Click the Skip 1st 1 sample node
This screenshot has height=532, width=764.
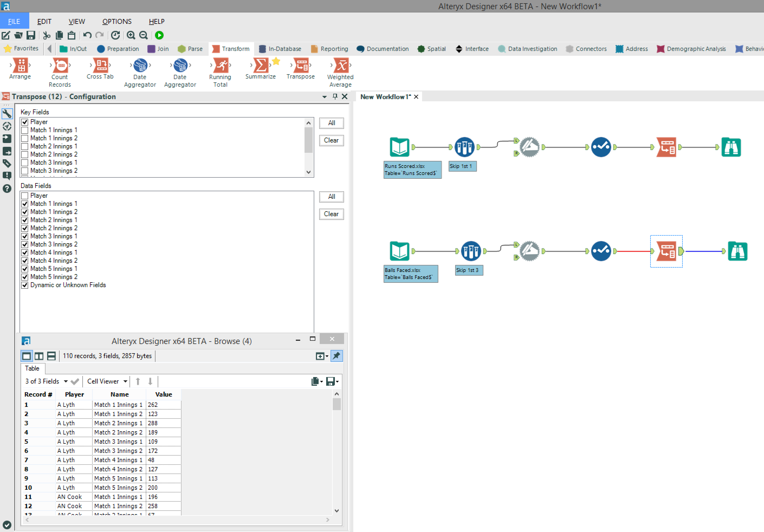[x=464, y=147]
